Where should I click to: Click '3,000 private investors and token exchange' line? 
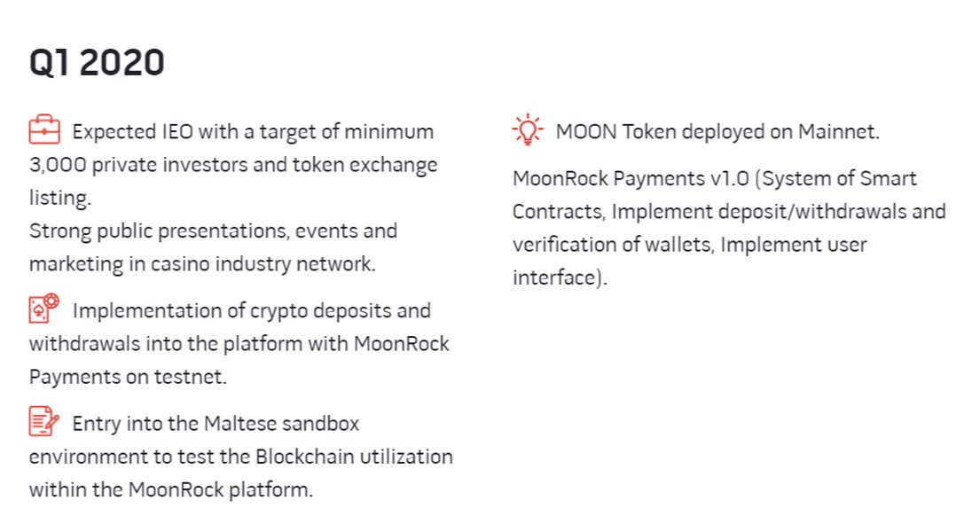pyautogui.click(x=233, y=165)
